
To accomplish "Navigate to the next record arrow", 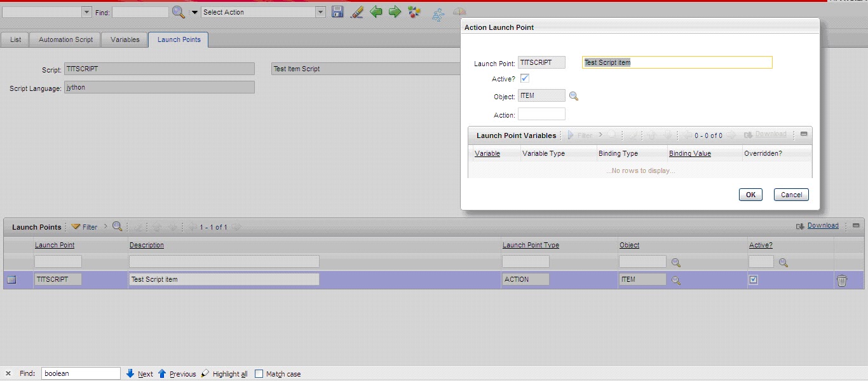I will 395,11.
